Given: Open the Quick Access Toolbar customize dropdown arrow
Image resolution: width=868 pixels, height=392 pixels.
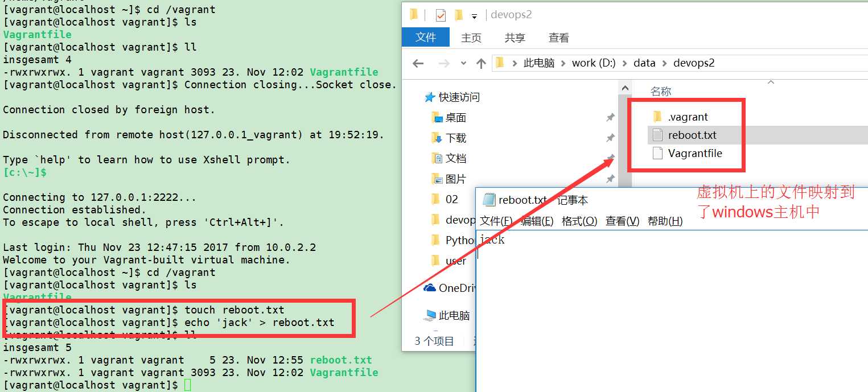Looking at the screenshot, I should pos(474,16).
